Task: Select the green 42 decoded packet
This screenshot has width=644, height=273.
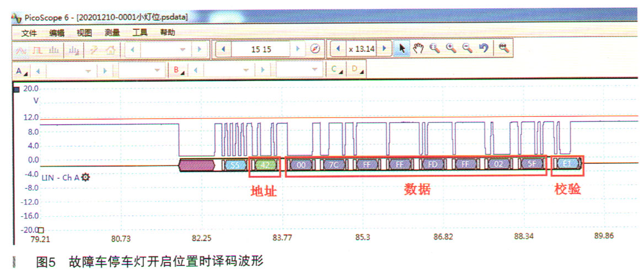Action: [x=265, y=165]
